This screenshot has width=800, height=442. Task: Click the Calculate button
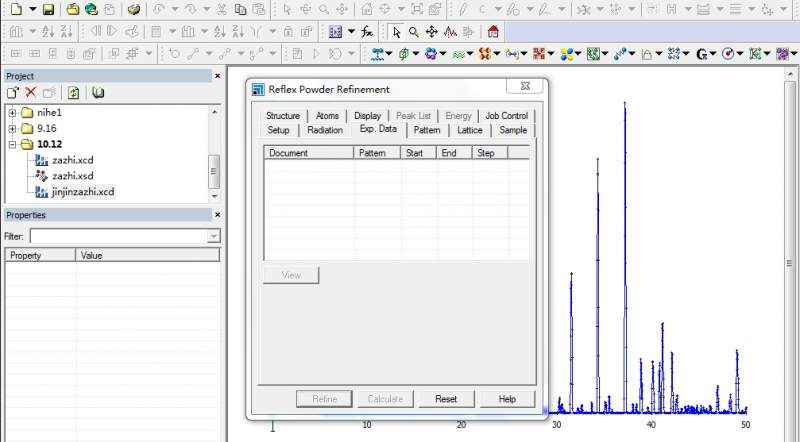tap(385, 399)
